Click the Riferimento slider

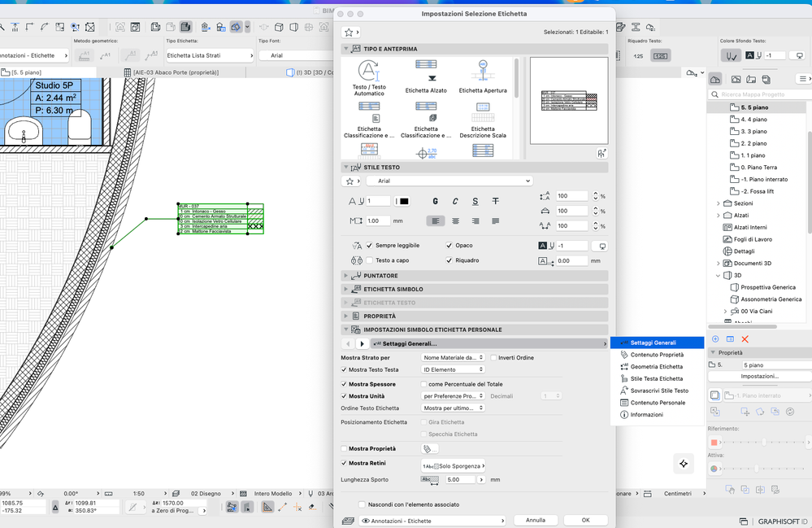[764, 442]
